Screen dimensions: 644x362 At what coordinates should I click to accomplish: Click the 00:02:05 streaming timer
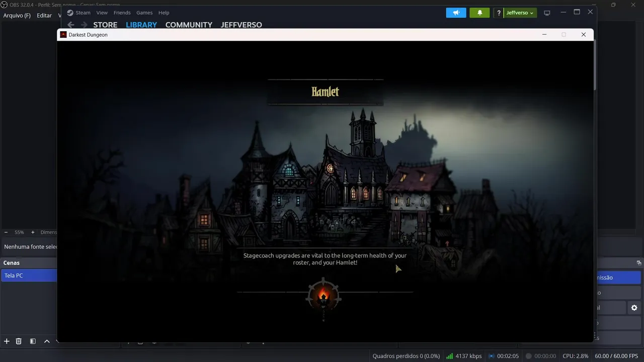point(504,356)
